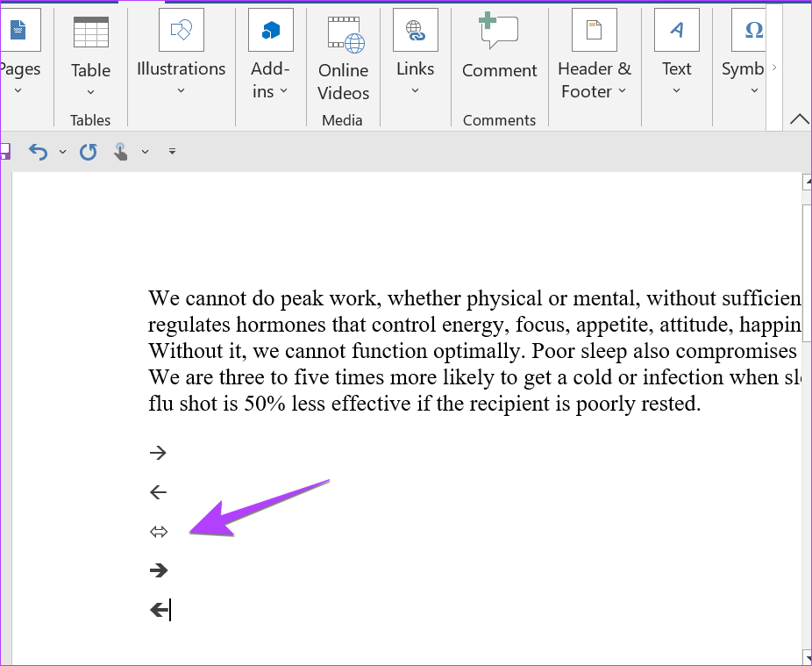Click the Redo/Repeat button
The image size is (812, 666).
click(88, 152)
